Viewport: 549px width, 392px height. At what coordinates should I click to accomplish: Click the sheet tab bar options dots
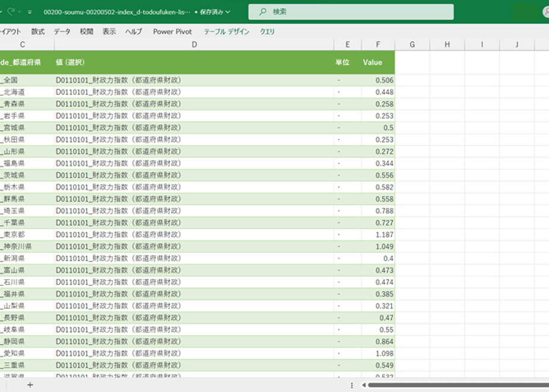pyautogui.click(x=352, y=385)
